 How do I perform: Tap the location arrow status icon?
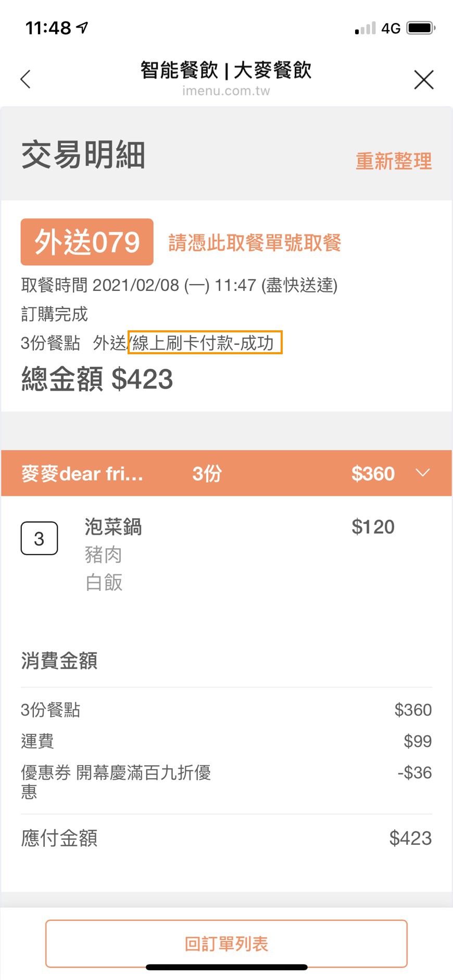[82, 27]
